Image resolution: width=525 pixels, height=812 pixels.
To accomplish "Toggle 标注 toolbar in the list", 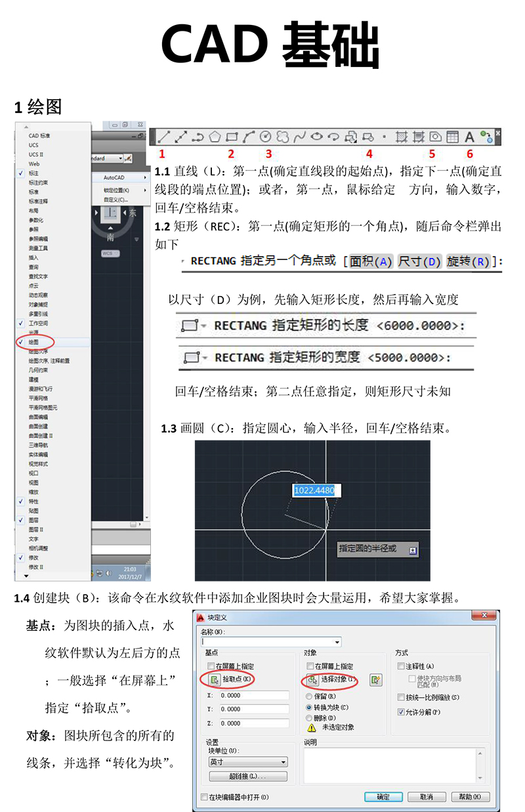I will point(52,173).
